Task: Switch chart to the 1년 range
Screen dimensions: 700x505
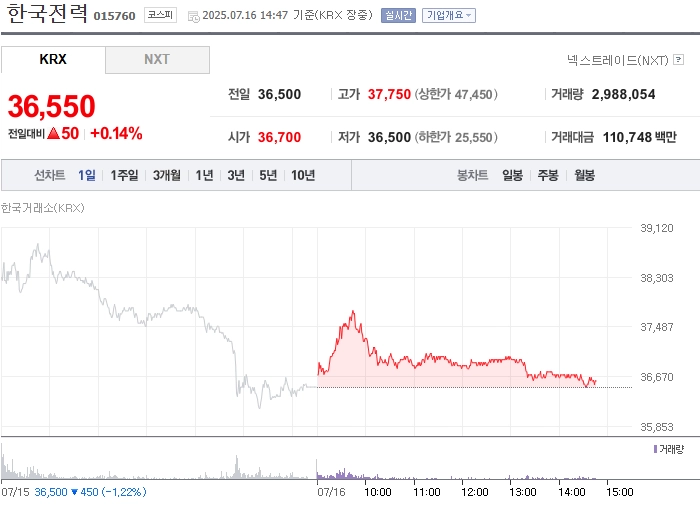Action: (204, 175)
